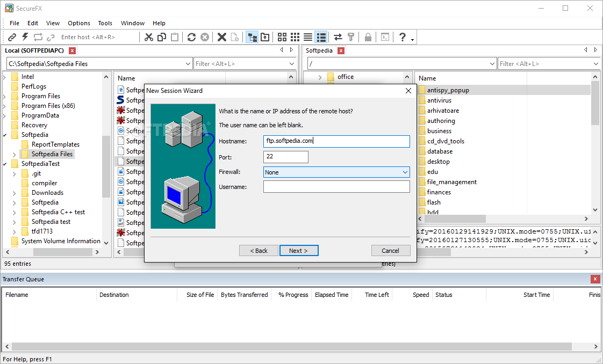Click the Delete black X icon
This screenshot has height=364, width=603.
click(221, 37)
